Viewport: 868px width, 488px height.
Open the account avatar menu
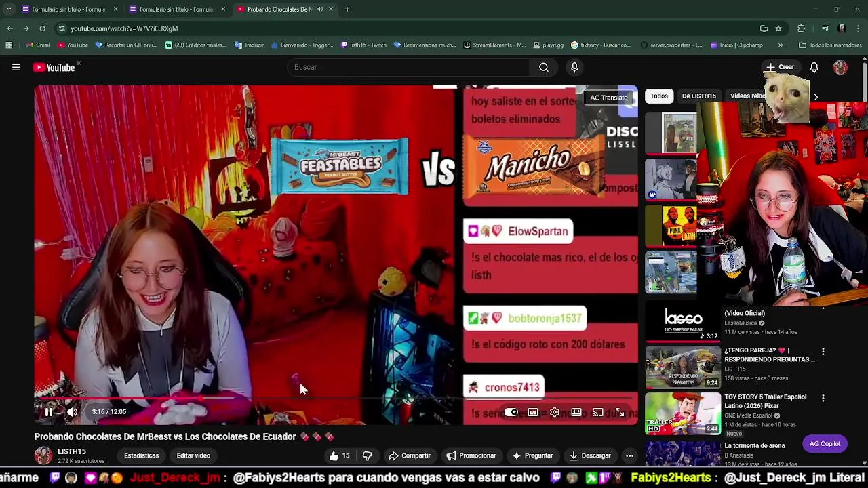tap(840, 67)
